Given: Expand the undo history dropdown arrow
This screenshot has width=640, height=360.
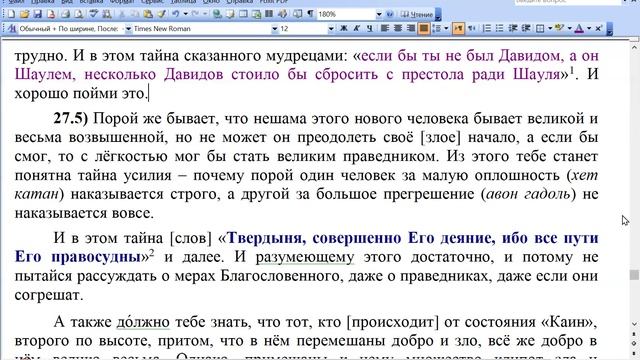Looking at the screenshot, I should point(185,14).
